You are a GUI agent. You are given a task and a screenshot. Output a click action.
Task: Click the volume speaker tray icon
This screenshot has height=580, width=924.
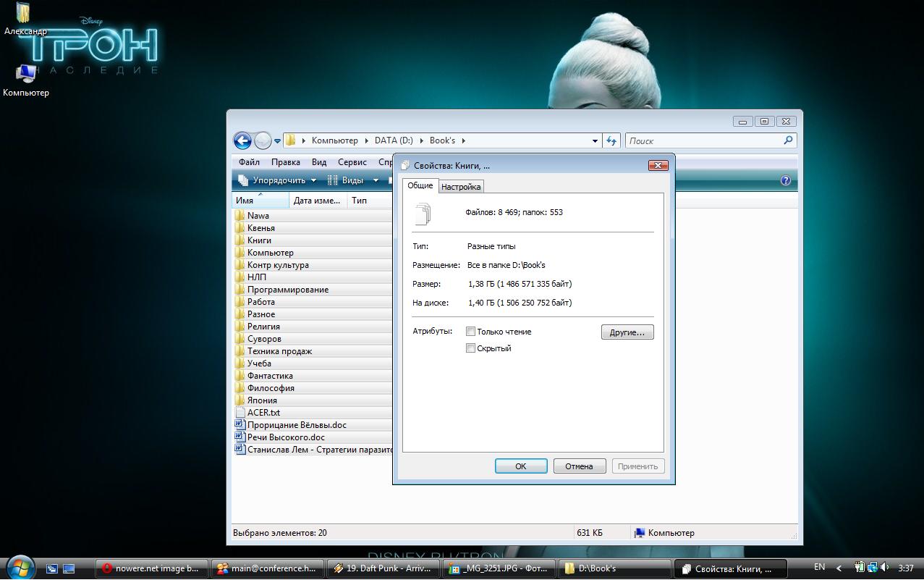pyautogui.click(x=885, y=568)
